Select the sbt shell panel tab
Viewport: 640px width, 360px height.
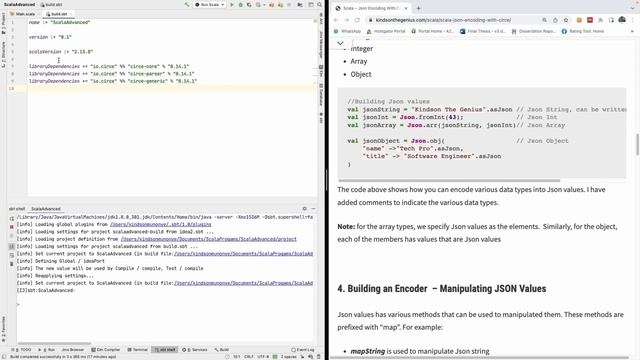point(17,209)
